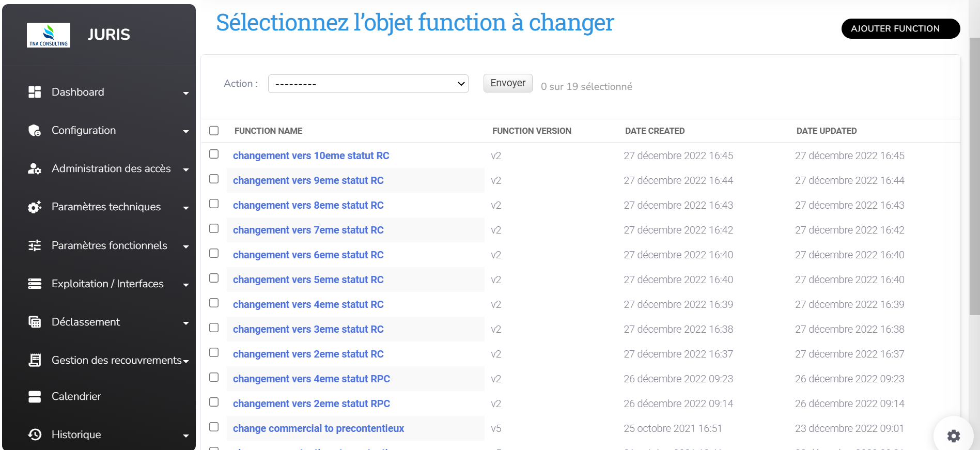This screenshot has height=450, width=980.
Task: Click the Déclassement calculator icon
Action: [x=35, y=322]
